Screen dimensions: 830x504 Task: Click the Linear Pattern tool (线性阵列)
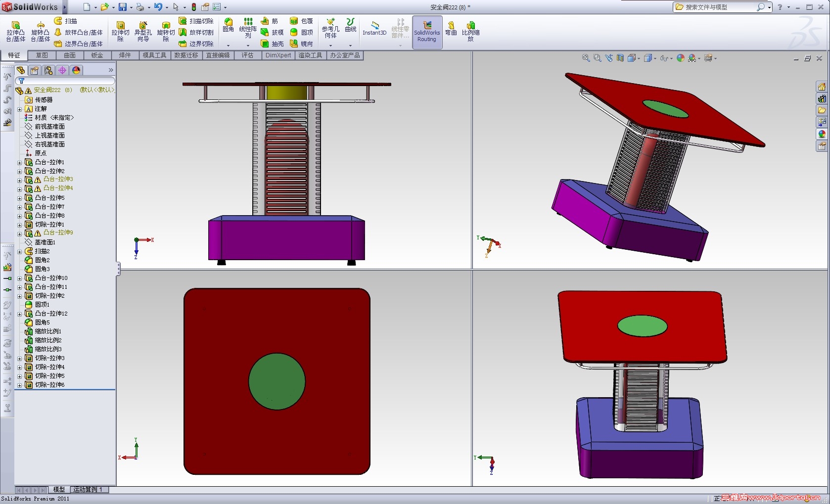pyautogui.click(x=248, y=28)
